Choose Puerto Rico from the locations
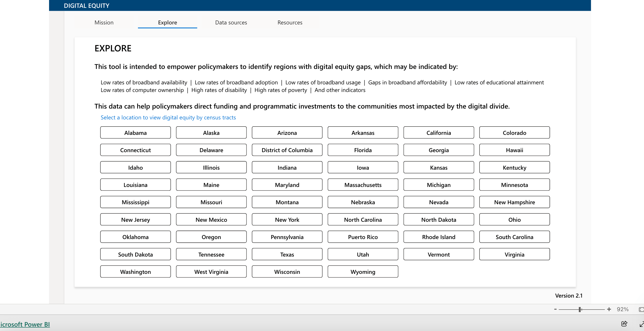 point(363,237)
